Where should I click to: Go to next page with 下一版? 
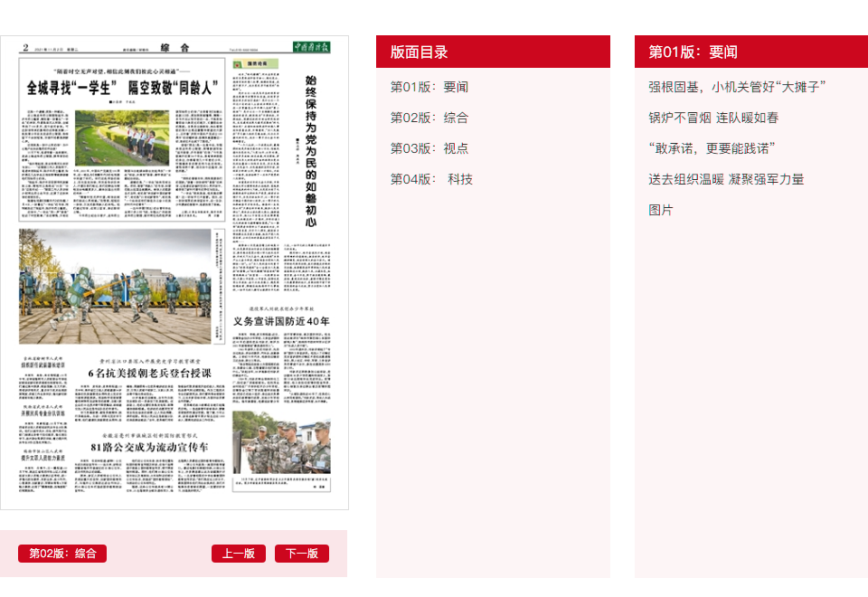[x=302, y=554]
